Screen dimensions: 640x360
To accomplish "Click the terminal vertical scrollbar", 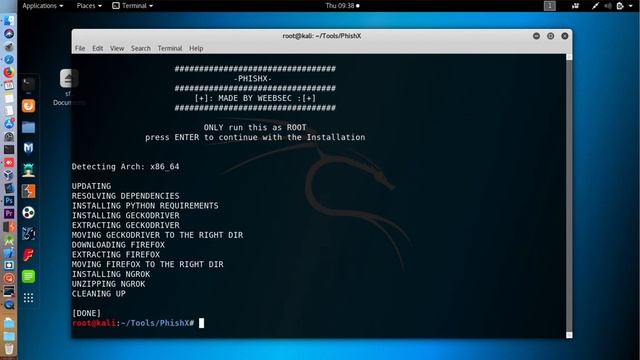I will pyautogui.click(x=569, y=196).
